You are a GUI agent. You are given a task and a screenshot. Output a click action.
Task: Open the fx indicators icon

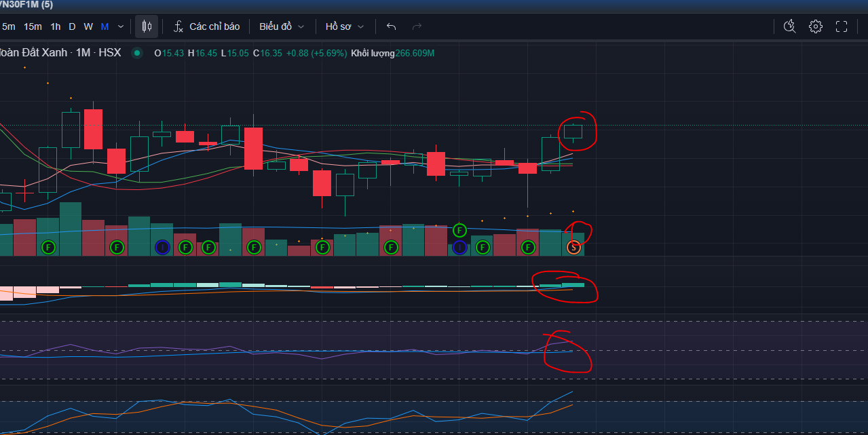tap(178, 26)
